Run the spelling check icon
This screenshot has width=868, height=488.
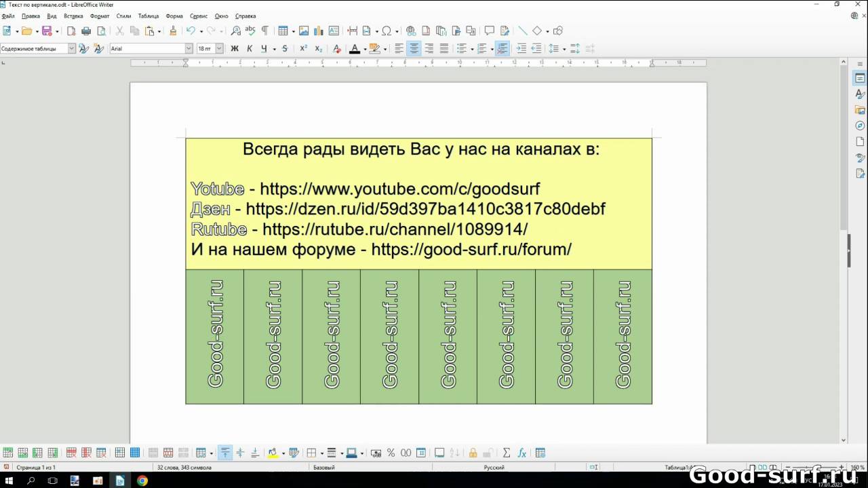point(250,31)
